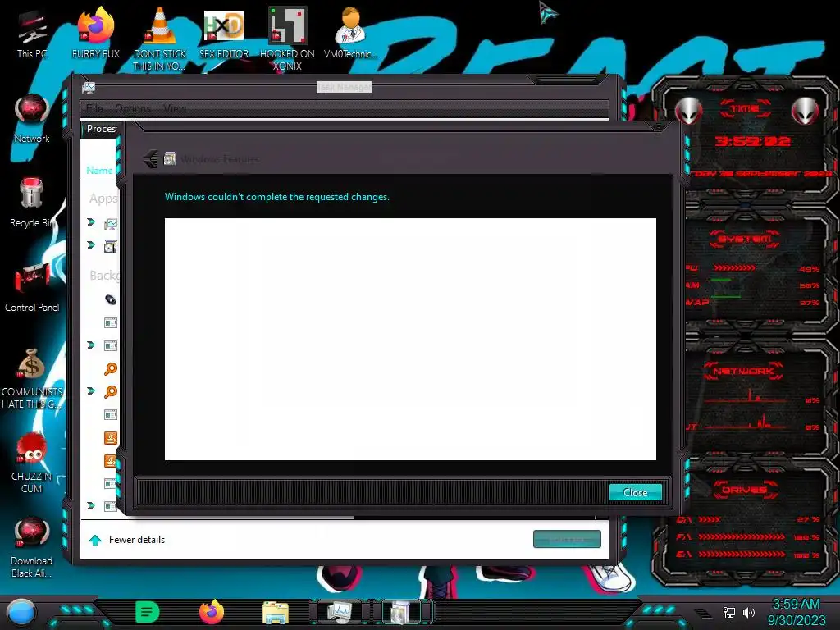The width and height of the screenshot is (840, 630).
Task: Open the This PC desktop icon
Action: (x=31, y=33)
